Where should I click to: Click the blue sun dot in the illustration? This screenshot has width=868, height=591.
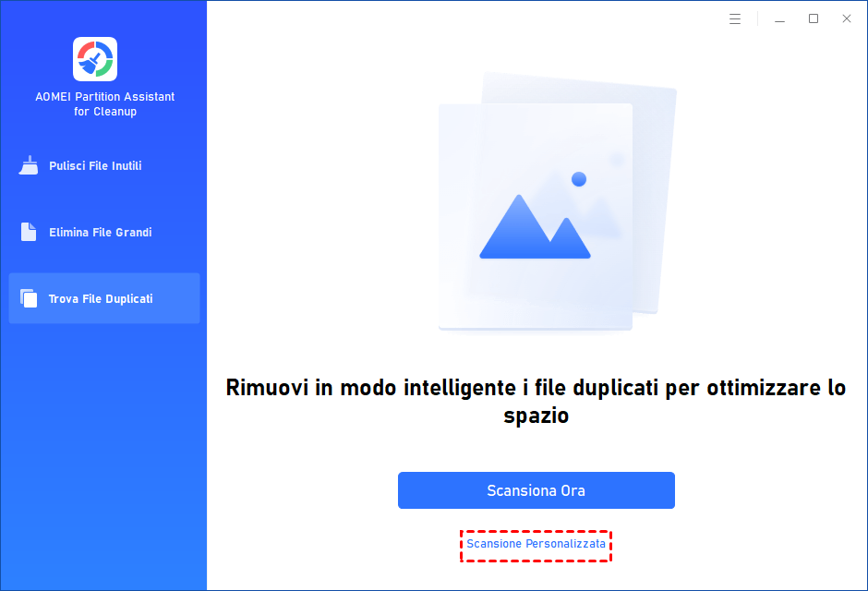click(578, 179)
